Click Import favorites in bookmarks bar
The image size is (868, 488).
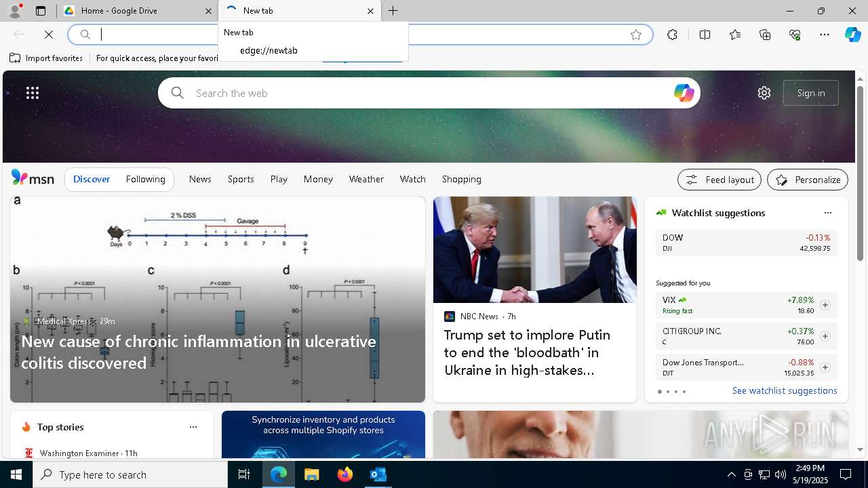pos(46,58)
